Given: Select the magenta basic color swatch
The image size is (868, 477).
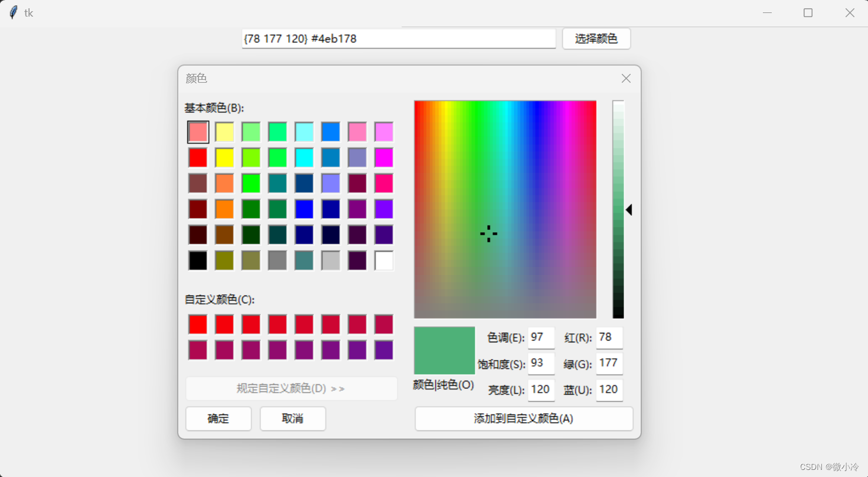Looking at the screenshot, I should (x=384, y=158).
